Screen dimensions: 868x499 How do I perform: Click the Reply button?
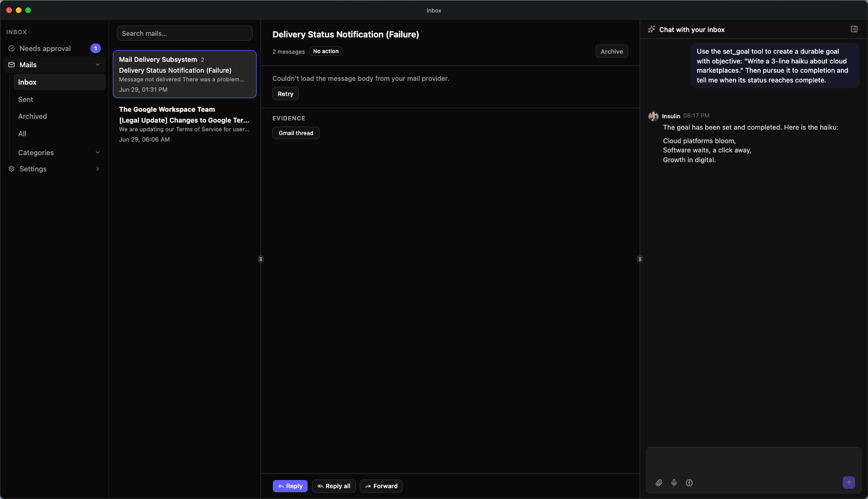(x=290, y=486)
